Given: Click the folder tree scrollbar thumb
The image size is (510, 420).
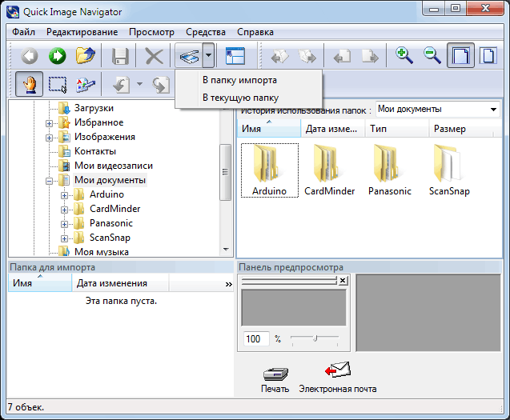Looking at the screenshot, I should click(225, 172).
